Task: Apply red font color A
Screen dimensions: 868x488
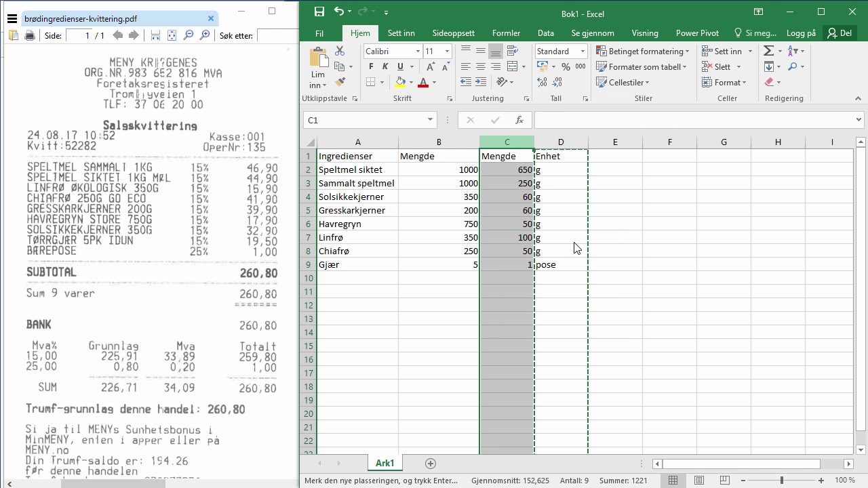Action: tap(423, 82)
